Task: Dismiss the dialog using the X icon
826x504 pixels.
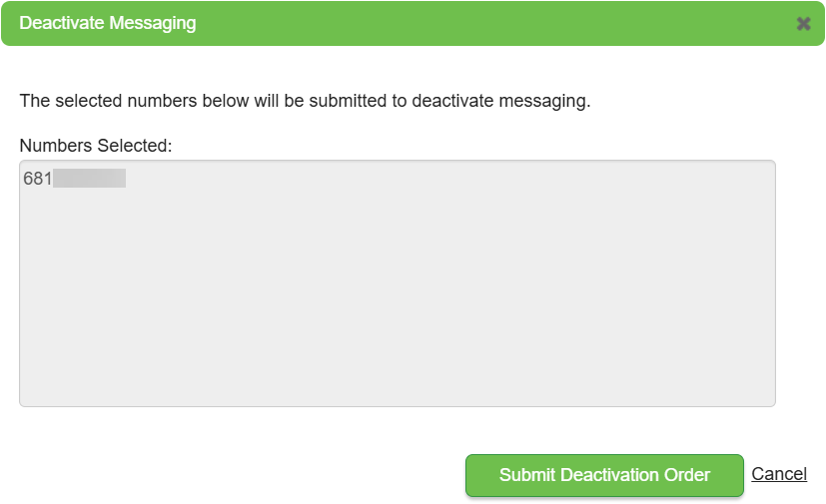Action: pos(803,23)
